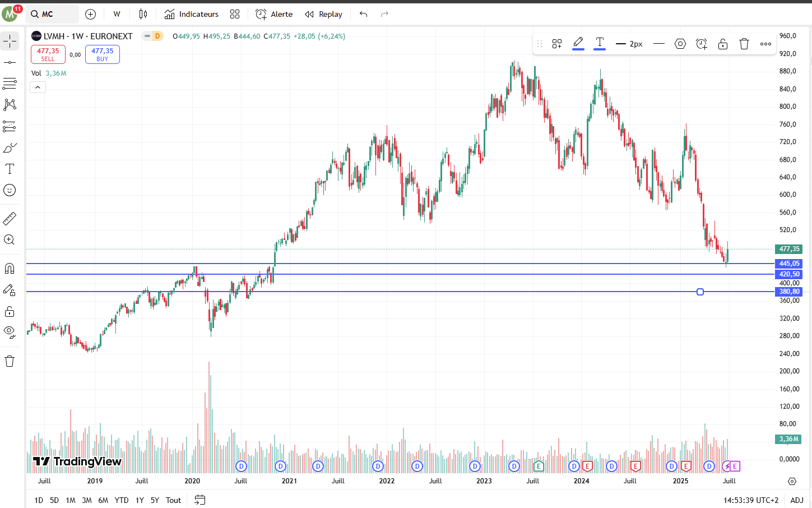Select the 6M time range
This screenshot has width=812, height=508.
click(x=103, y=500)
